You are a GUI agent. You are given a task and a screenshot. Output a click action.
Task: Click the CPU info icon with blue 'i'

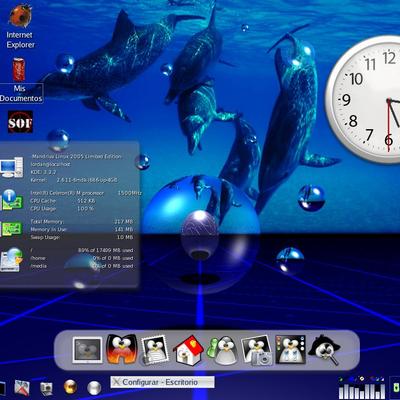(11, 200)
